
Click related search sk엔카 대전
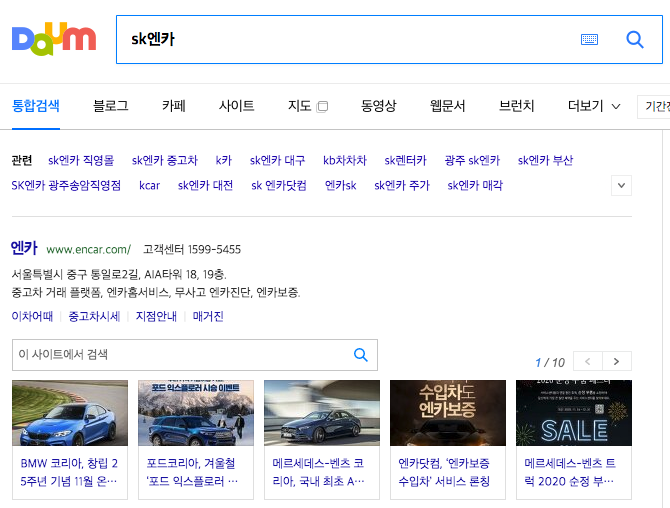pyautogui.click(x=206, y=185)
